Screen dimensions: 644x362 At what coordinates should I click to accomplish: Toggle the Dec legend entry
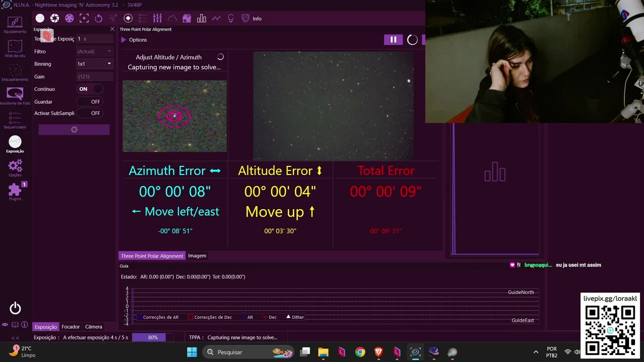(269, 317)
